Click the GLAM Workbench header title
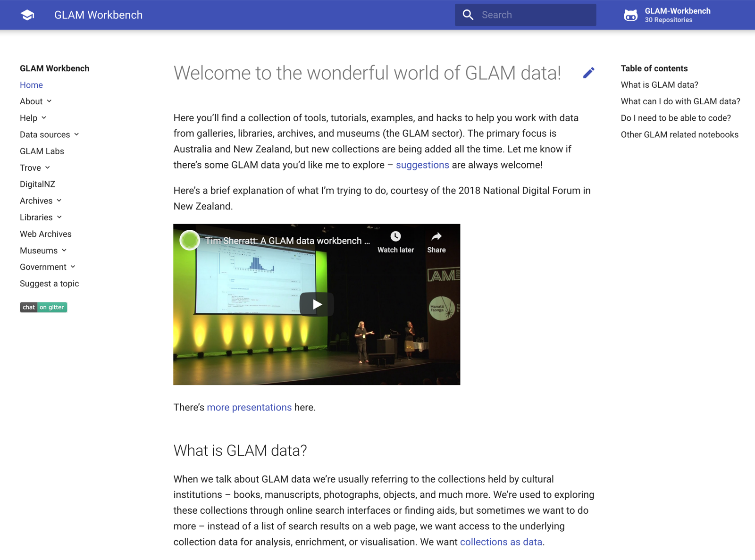Viewport: 755px width, 560px height. pyautogui.click(x=98, y=15)
